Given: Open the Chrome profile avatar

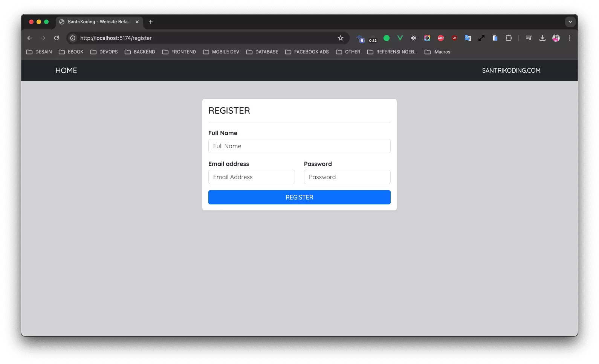Looking at the screenshot, I should 556,38.
